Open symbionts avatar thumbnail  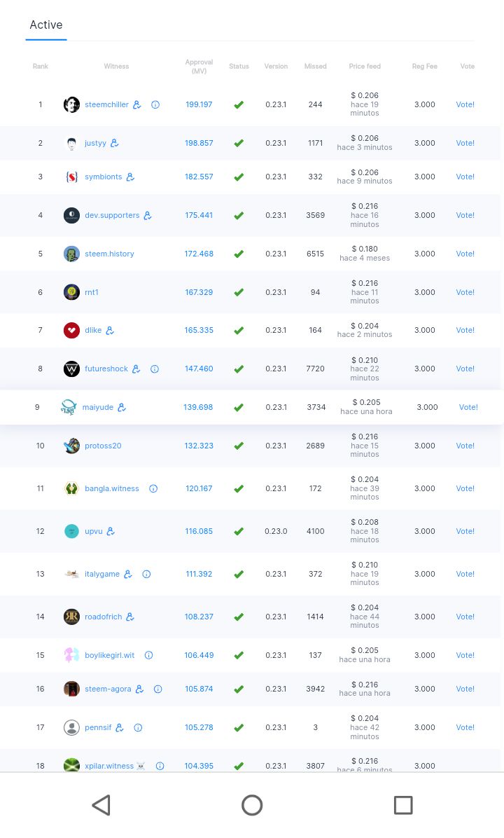tap(71, 177)
